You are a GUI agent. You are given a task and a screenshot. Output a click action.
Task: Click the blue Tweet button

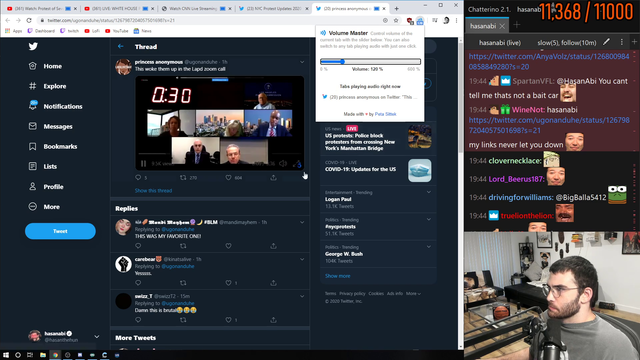pos(60,231)
